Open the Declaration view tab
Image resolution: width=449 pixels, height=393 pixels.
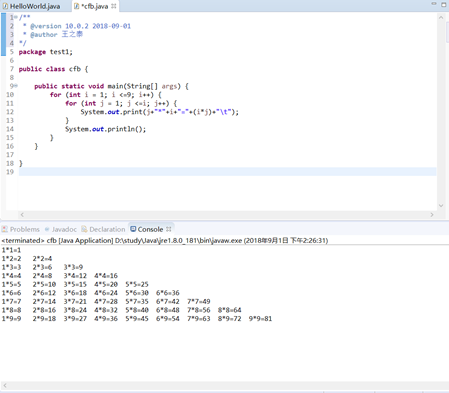(x=103, y=229)
